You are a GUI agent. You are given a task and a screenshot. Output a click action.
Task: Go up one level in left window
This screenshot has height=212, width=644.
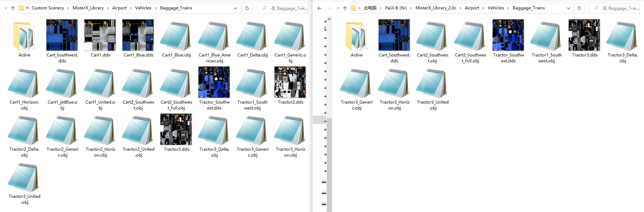[x=13, y=8]
